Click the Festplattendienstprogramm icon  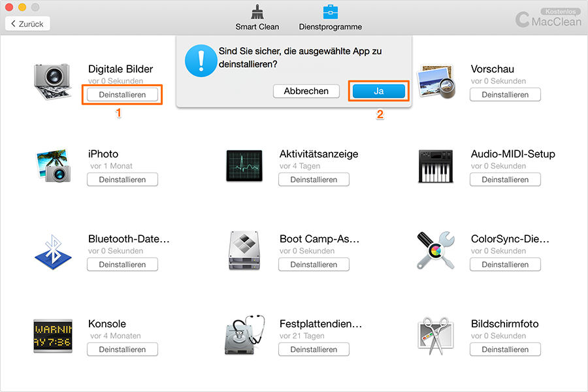pyautogui.click(x=244, y=335)
